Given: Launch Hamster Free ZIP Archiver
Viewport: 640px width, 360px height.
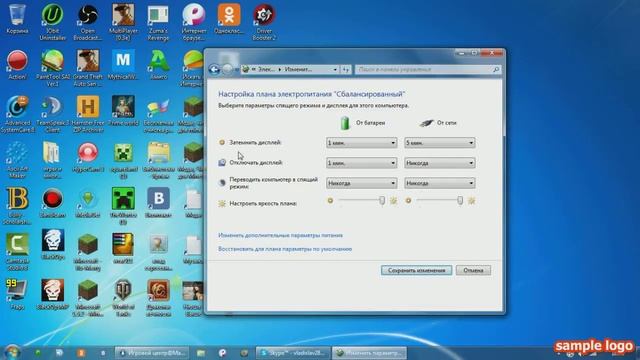Looking at the screenshot, I should click(87, 114).
